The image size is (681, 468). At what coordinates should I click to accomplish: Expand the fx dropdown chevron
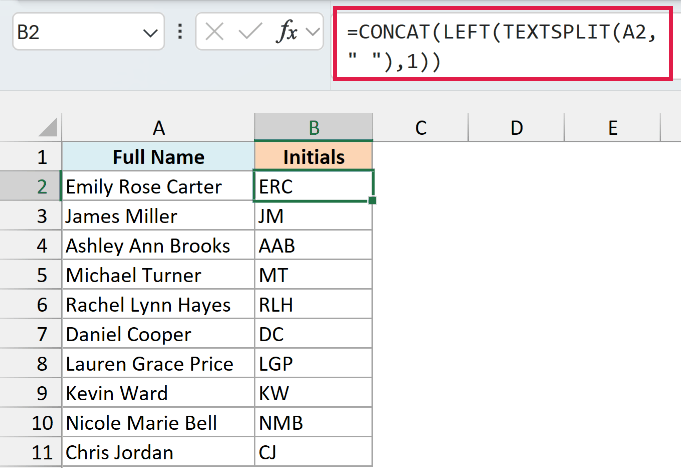(x=313, y=32)
